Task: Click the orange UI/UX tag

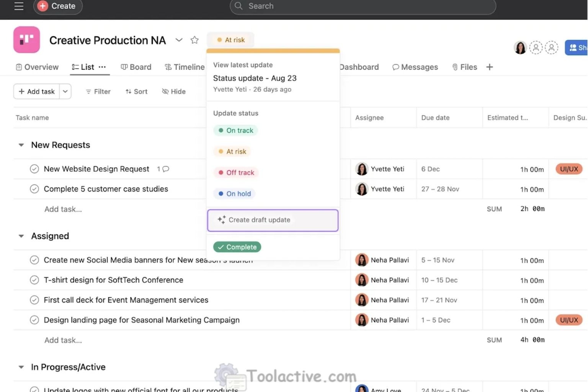Action: coord(569,169)
